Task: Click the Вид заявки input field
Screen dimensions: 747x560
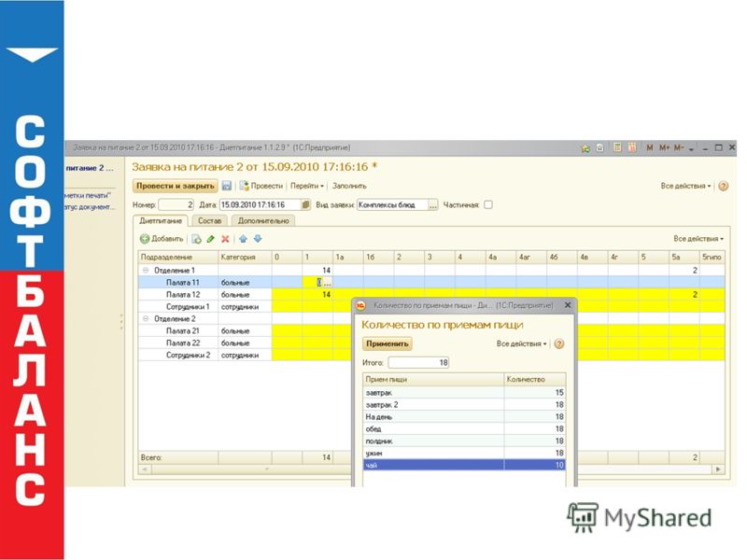Action: click(393, 204)
